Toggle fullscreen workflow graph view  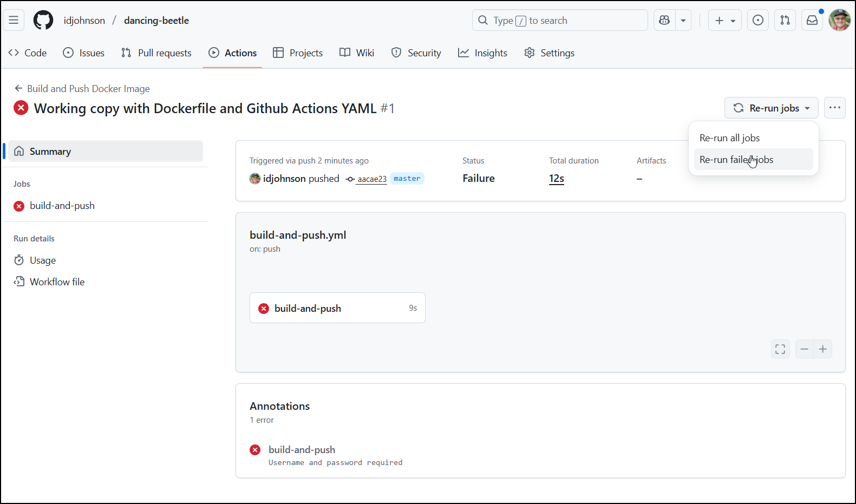[x=780, y=349]
